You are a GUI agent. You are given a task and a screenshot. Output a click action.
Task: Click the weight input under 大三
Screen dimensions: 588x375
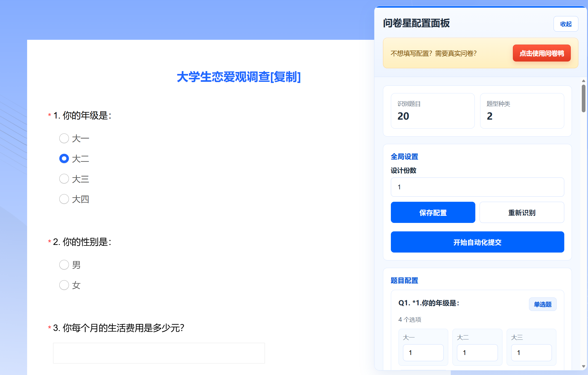pyautogui.click(x=531, y=352)
